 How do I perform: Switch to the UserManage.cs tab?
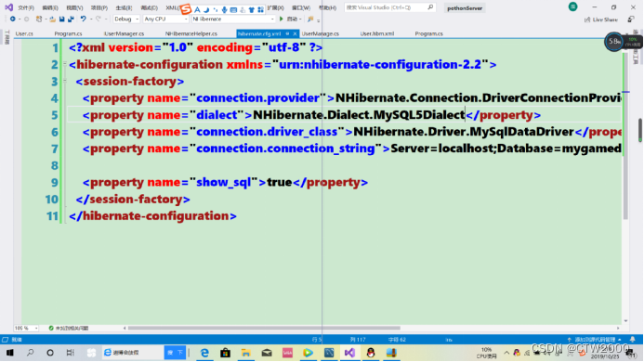tap(320, 33)
